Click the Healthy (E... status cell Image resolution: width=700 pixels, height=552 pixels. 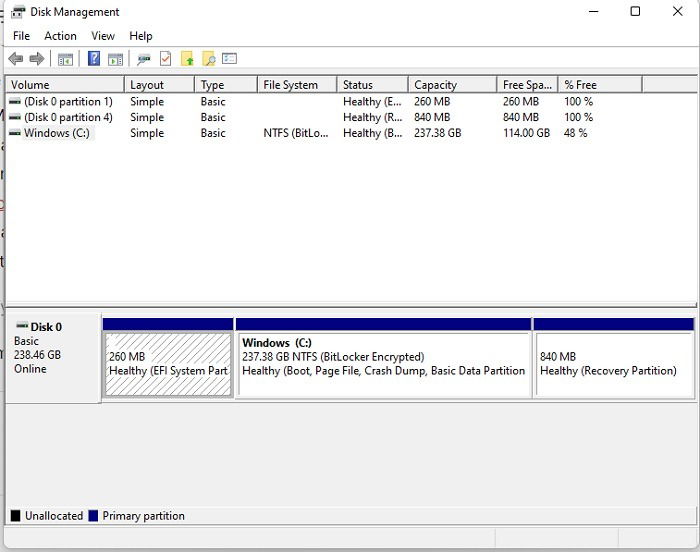tap(372, 101)
